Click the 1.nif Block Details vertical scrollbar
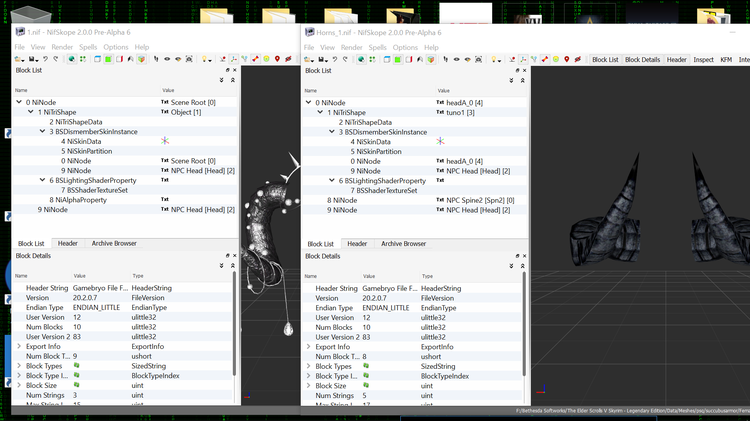This screenshot has width=750, height=421. point(234,323)
